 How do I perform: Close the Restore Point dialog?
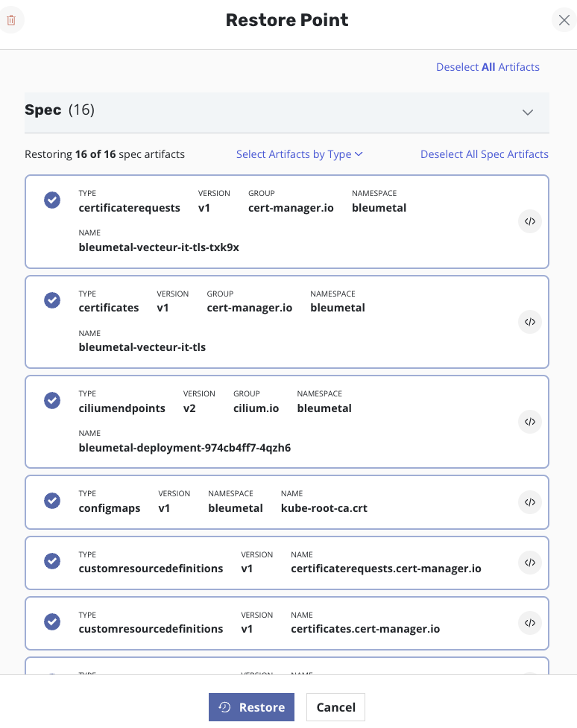564,20
